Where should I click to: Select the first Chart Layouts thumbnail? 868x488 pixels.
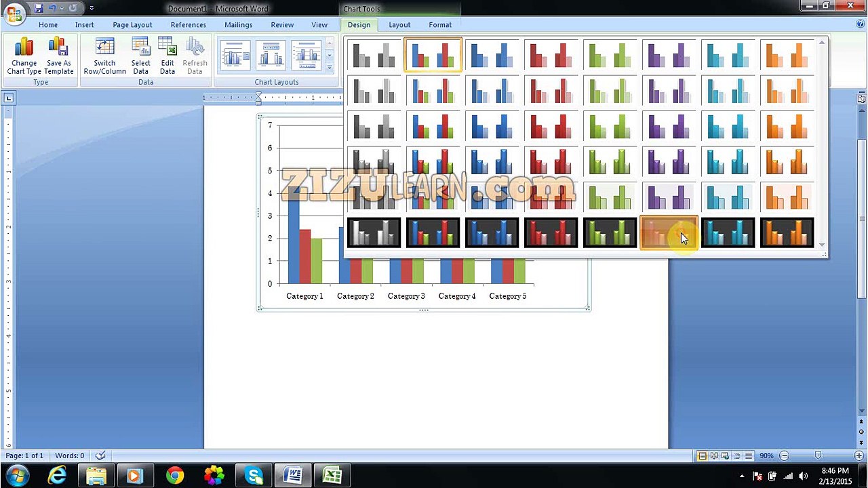tap(235, 56)
